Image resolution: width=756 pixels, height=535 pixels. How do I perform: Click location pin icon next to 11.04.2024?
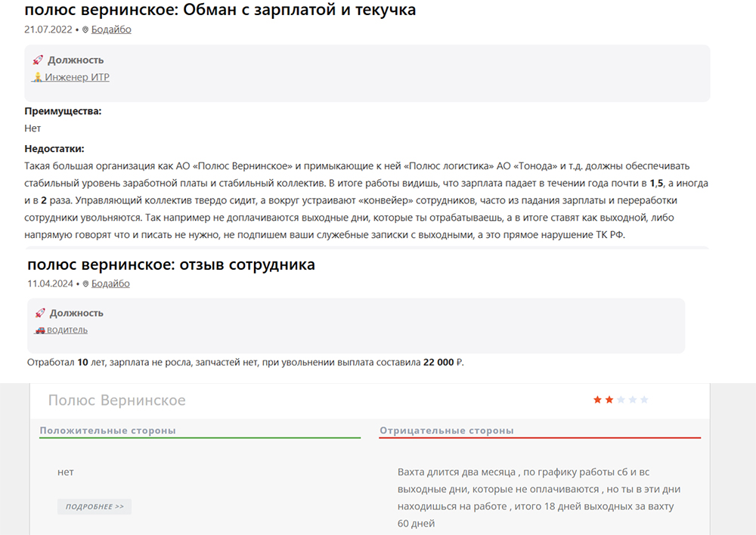(85, 284)
